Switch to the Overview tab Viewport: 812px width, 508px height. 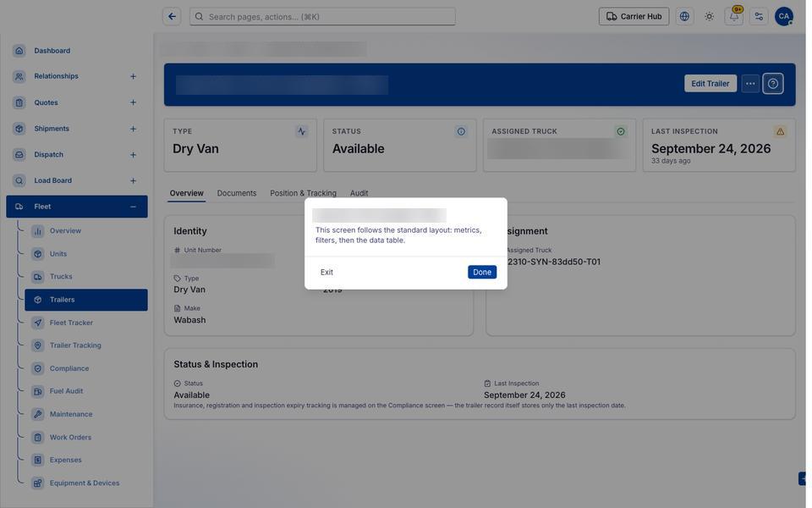(x=186, y=193)
